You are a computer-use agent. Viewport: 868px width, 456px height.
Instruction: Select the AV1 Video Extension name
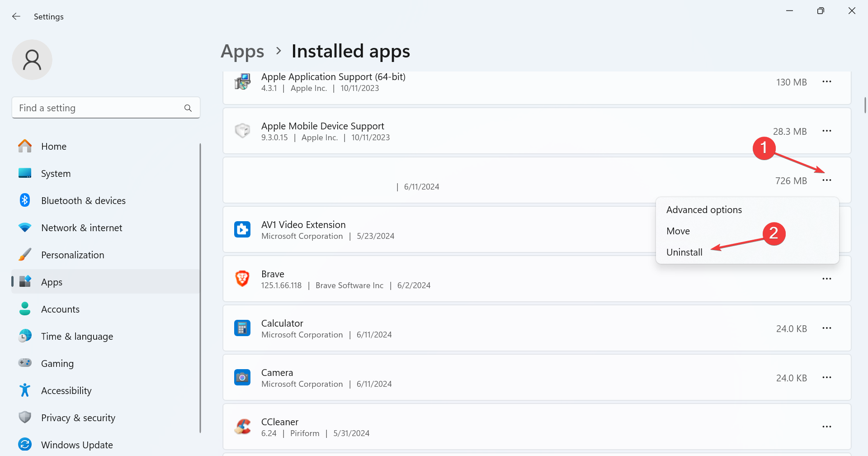pyautogui.click(x=303, y=225)
